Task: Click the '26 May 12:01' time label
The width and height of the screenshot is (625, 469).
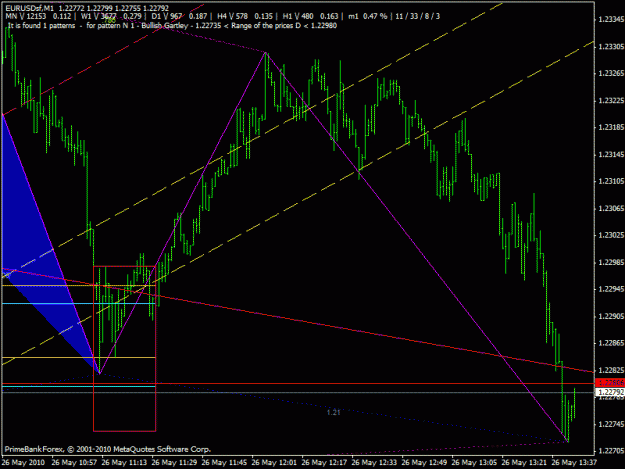Action: coord(274,463)
